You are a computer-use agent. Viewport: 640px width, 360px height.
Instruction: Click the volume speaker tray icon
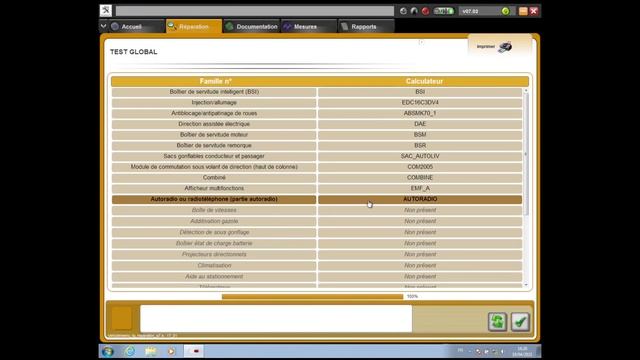click(502, 351)
